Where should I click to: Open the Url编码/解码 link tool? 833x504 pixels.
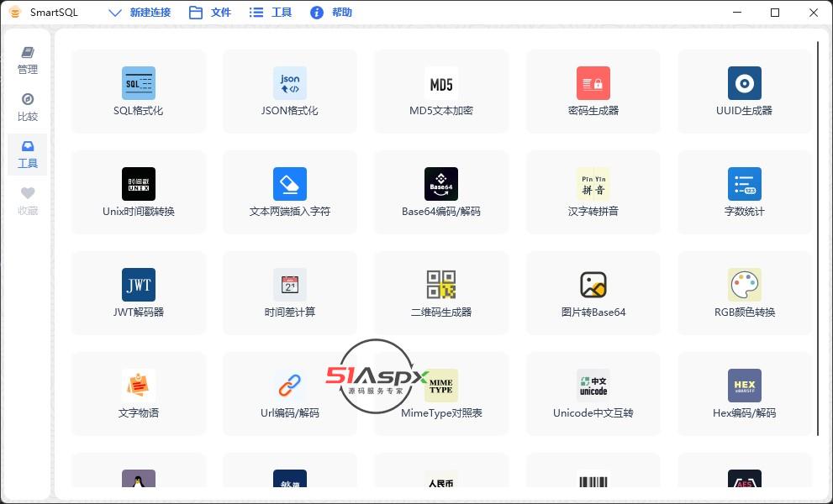(289, 393)
